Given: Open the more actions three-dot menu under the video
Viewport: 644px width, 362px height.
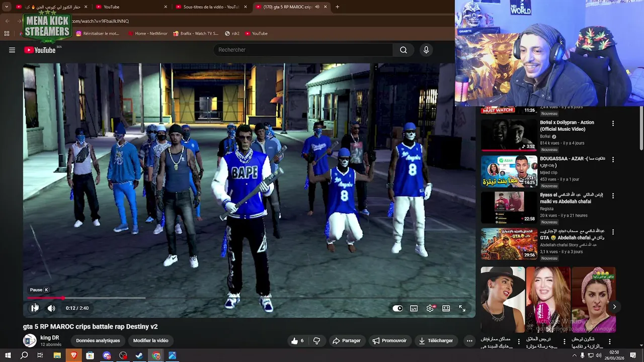Looking at the screenshot, I should [469, 340].
